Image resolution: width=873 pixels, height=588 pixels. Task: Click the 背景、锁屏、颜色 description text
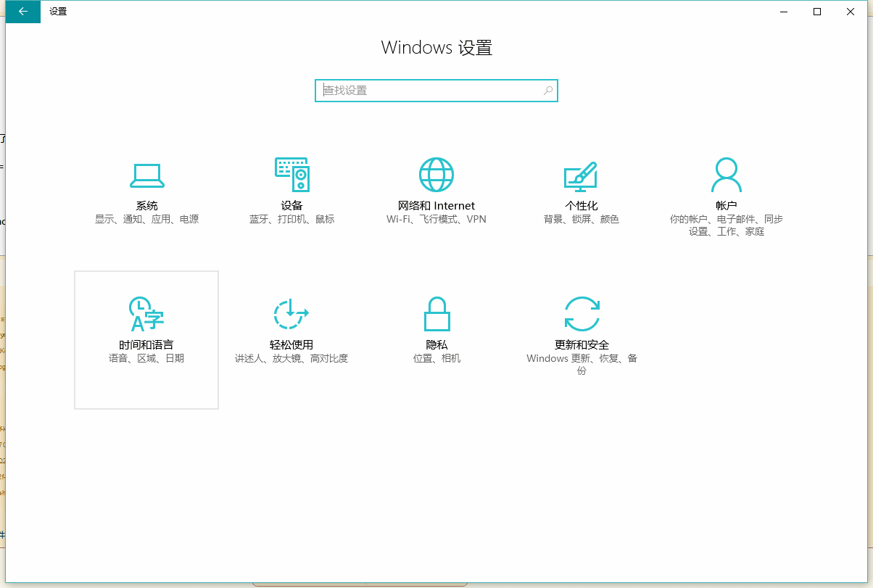coord(582,219)
